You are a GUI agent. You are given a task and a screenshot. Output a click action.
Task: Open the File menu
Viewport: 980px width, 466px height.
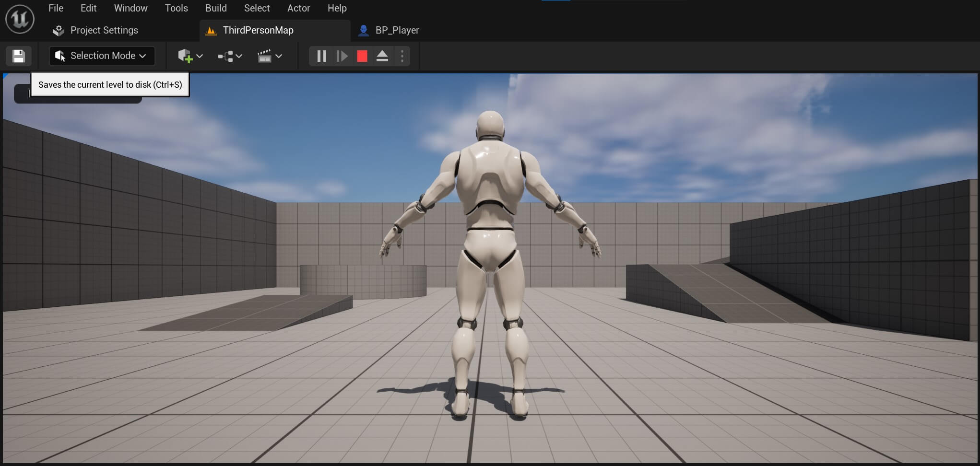(56, 8)
